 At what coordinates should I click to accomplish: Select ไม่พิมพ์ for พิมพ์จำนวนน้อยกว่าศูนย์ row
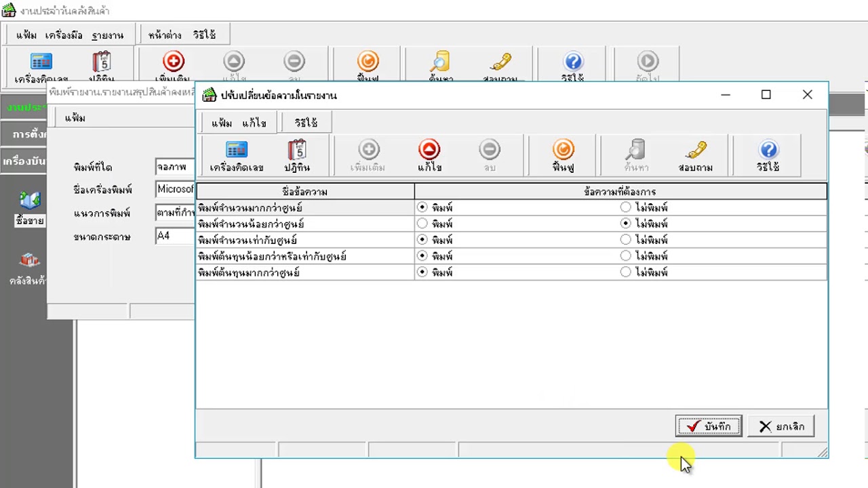tap(626, 224)
